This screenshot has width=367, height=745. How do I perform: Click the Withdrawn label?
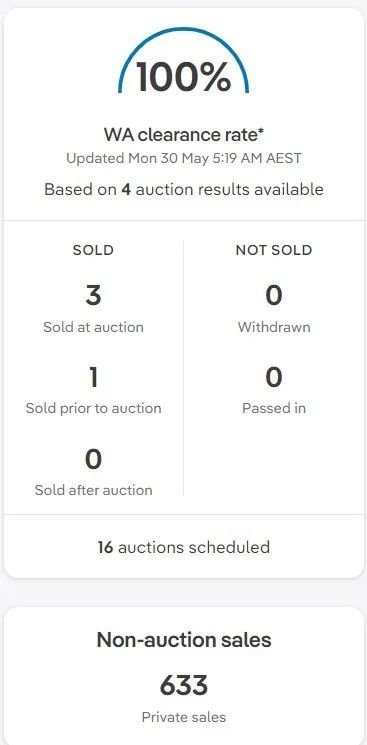tap(274, 327)
